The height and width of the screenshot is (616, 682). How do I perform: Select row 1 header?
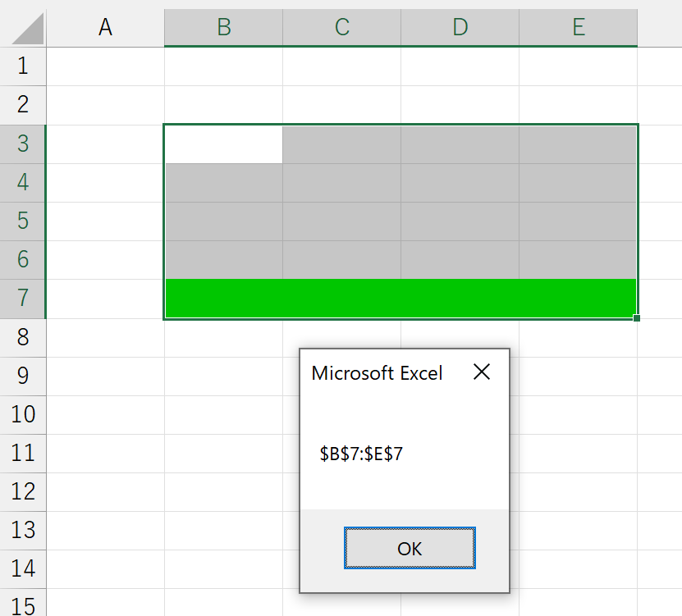[23, 66]
